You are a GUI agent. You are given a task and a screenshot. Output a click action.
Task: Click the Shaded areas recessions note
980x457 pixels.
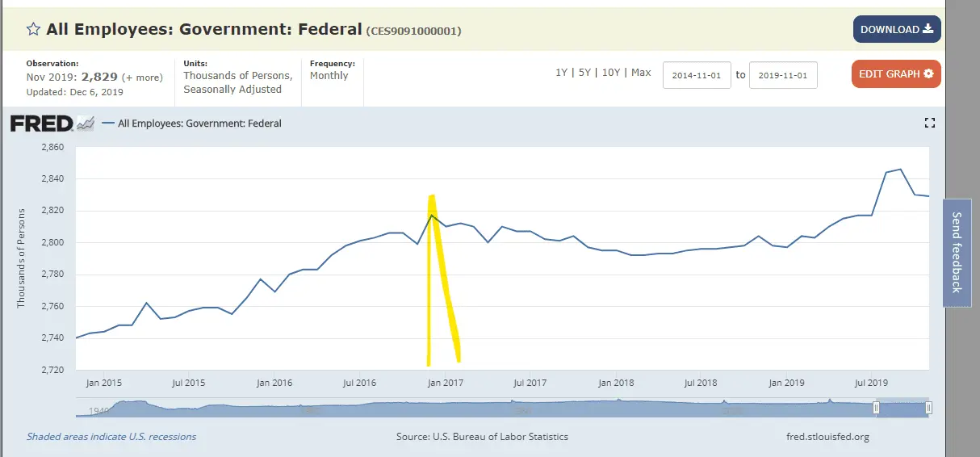click(x=111, y=437)
